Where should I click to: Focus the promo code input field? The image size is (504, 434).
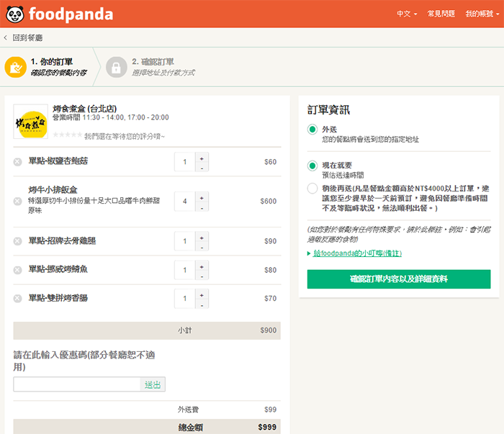tap(77, 384)
